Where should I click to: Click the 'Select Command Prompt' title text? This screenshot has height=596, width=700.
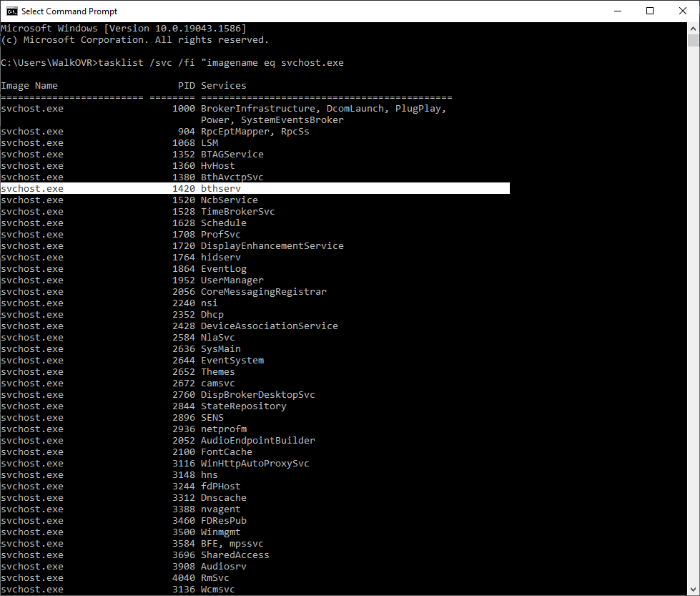(x=69, y=11)
